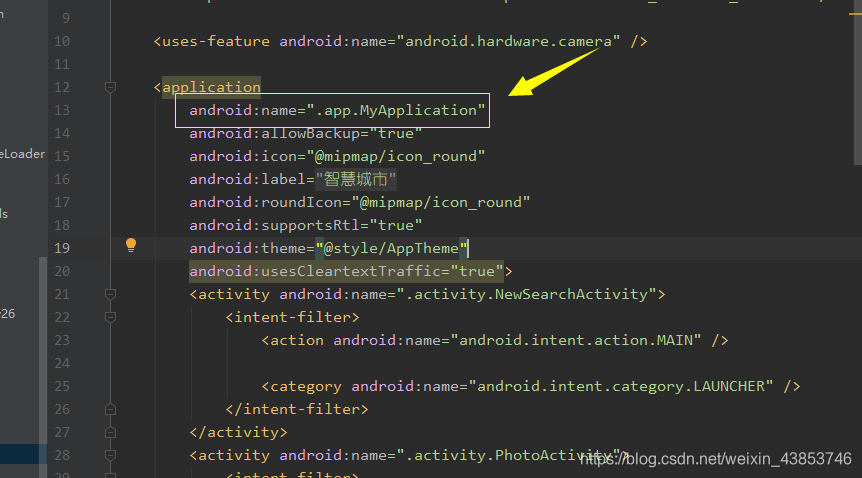Click the 智慧城市 label value
This screenshot has width=862, height=478.
click(356, 179)
